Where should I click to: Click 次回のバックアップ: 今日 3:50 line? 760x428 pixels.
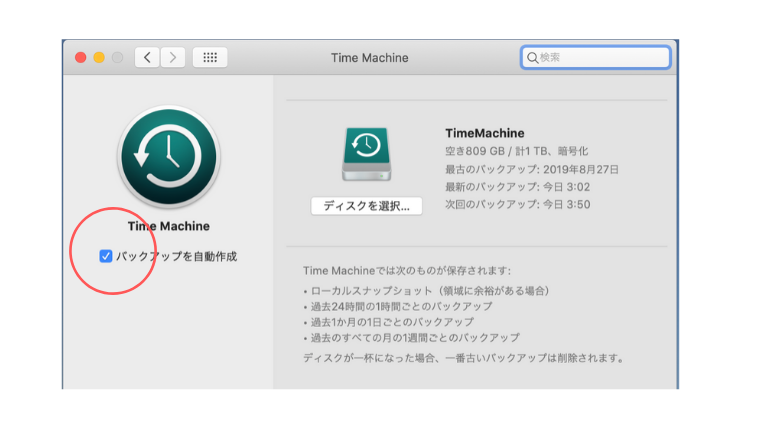(x=518, y=205)
